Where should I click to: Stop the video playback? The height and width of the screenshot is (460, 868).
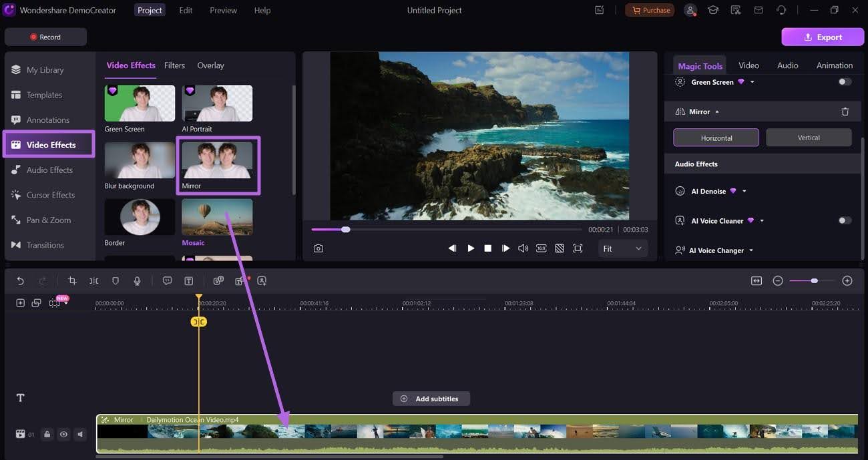tap(488, 248)
